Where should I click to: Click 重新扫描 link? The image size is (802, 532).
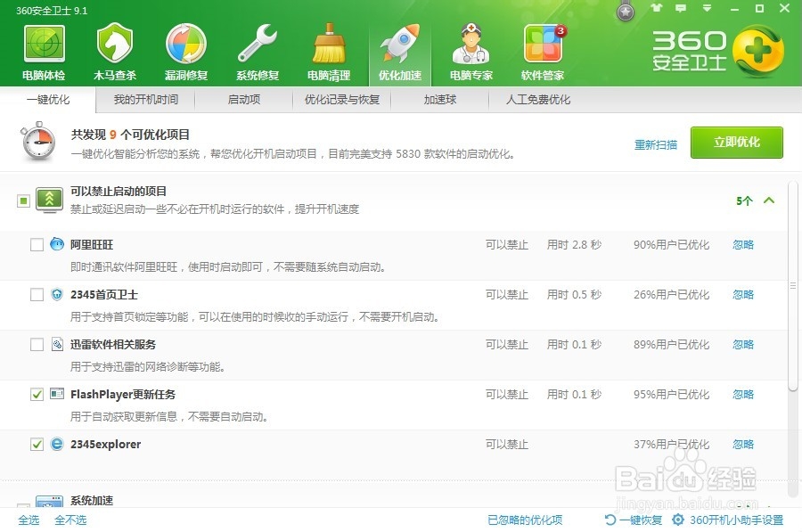(656, 144)
